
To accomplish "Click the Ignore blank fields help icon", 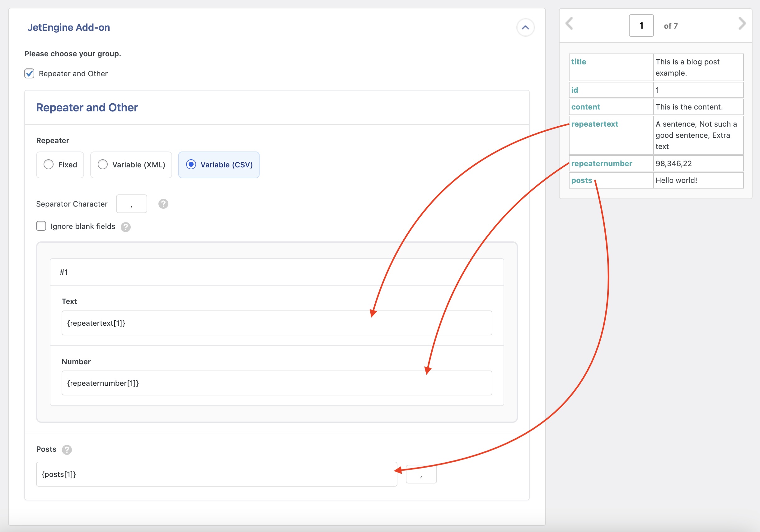I will [x=125, y=227].
